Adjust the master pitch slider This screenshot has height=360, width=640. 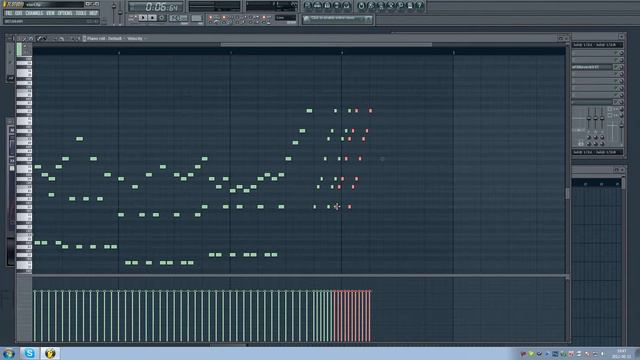pyautogui.click(x=120, y=12)
